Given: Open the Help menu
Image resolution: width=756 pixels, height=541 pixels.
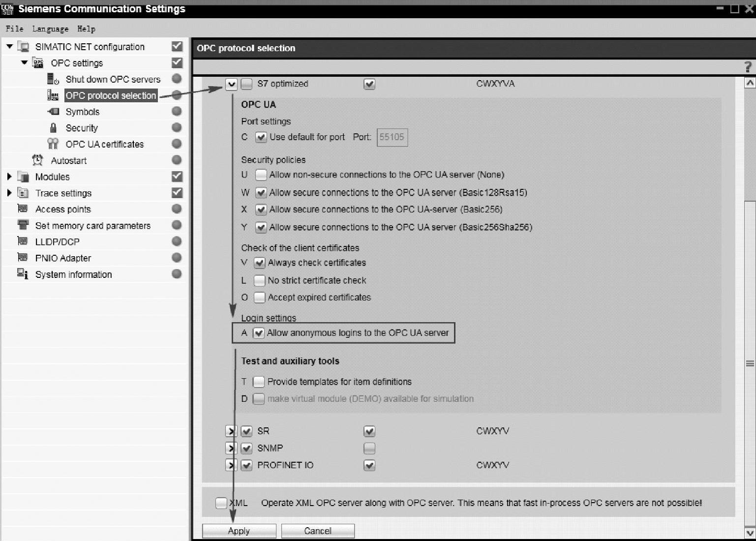Looking at the screenshot, I should (87, 29).
